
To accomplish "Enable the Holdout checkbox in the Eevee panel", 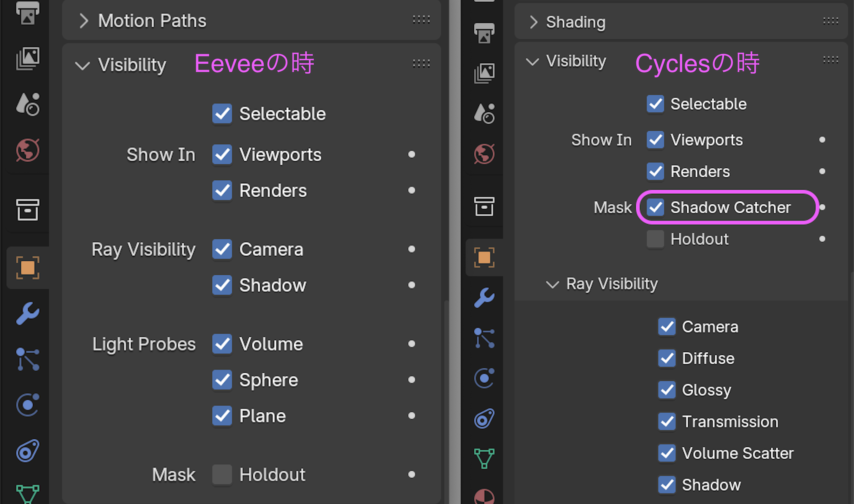I will pyautogui.click(x=222, y=474).
